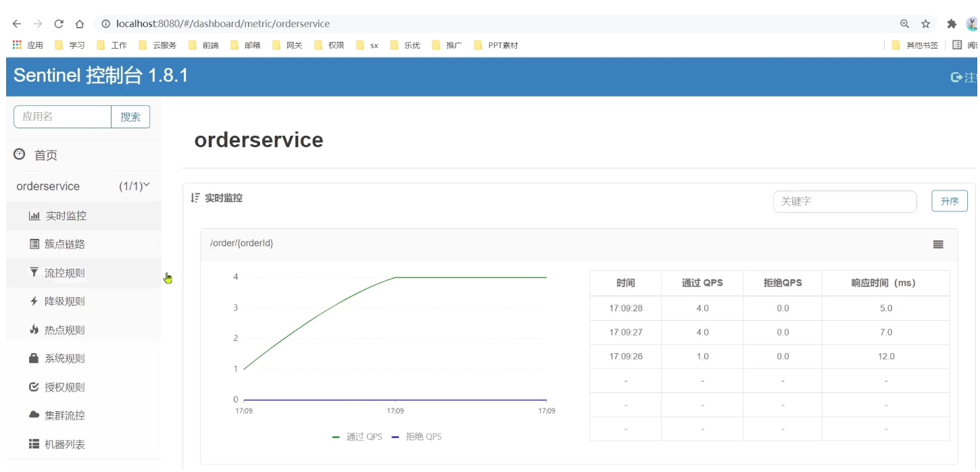Click the /order/{orderId} resource title

[x=242, y=243]
